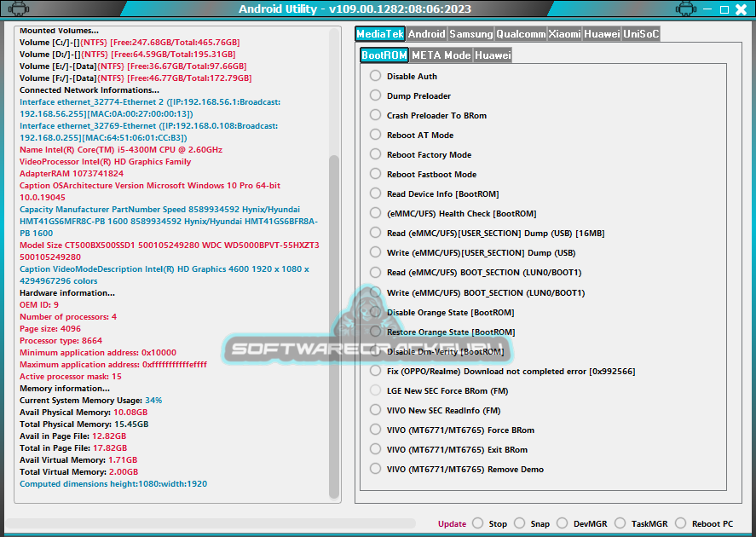
Task: Click 'AdapterRAM 1073741824' log line
Action: (x=72, y=174)
